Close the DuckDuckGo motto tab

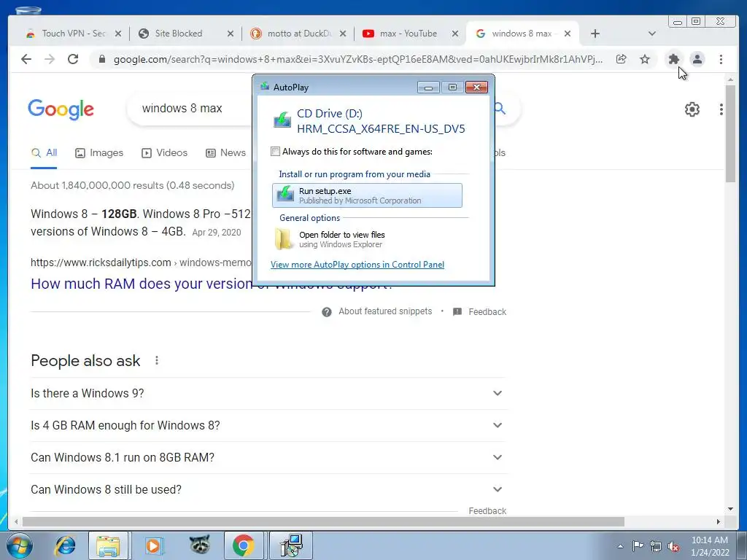(343, 34)
